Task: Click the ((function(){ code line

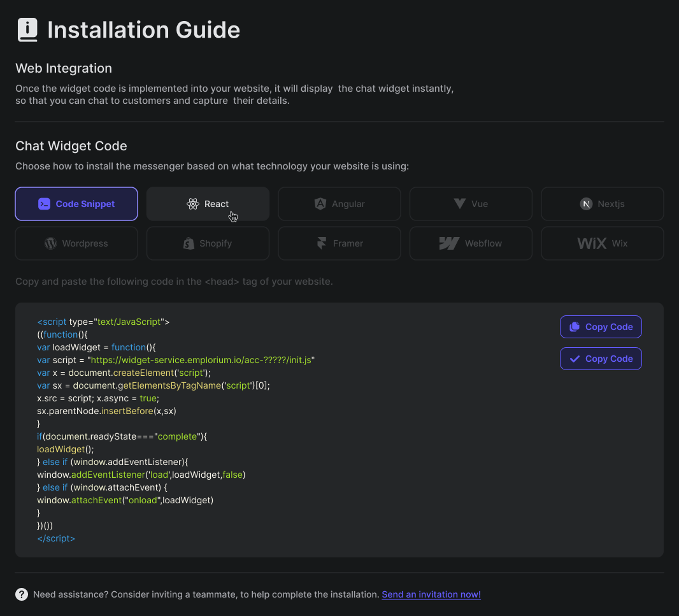Action: click(62, 334)
